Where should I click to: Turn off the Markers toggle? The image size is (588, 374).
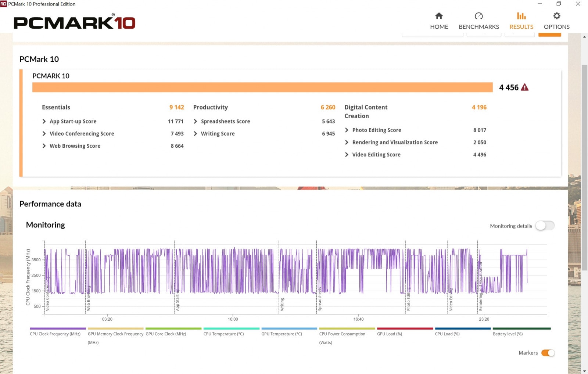[x=548, y=353]
